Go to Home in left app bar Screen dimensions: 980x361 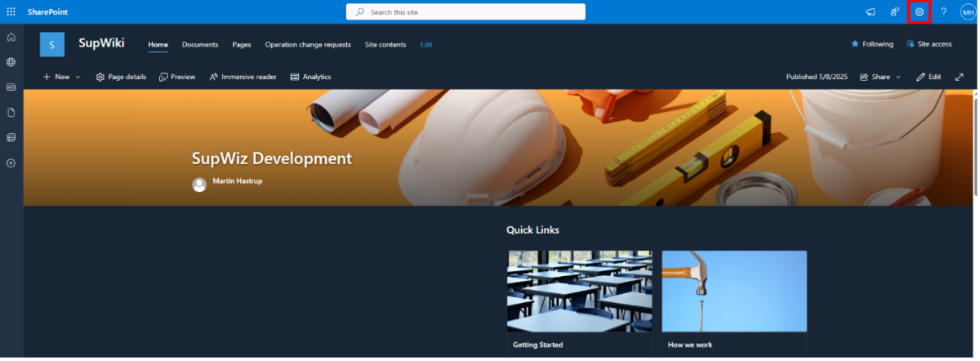[11, 38]
